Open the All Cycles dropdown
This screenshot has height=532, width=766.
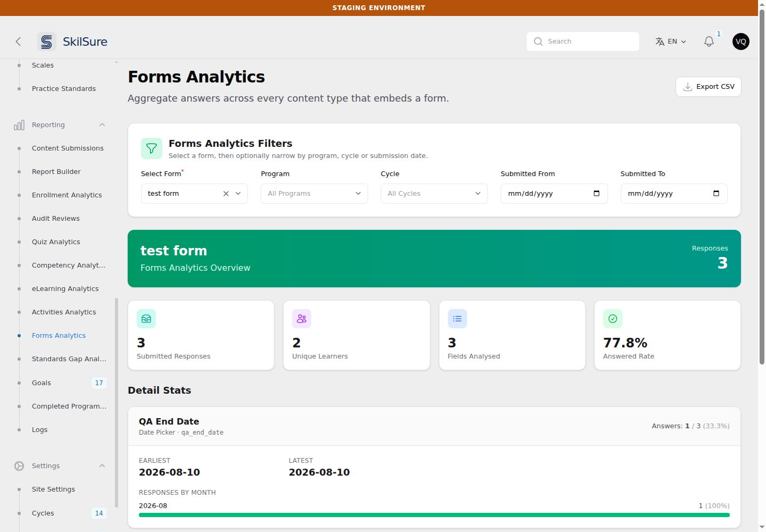pos(434,194)
